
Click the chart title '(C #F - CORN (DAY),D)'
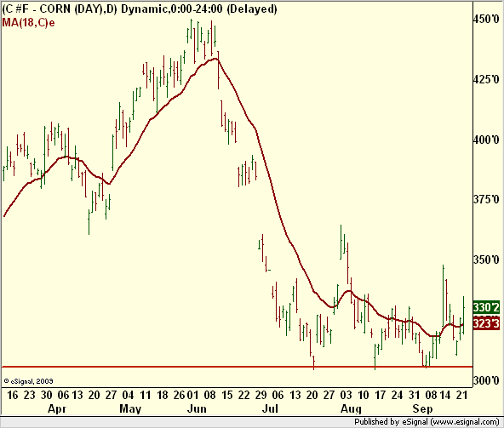60,9
